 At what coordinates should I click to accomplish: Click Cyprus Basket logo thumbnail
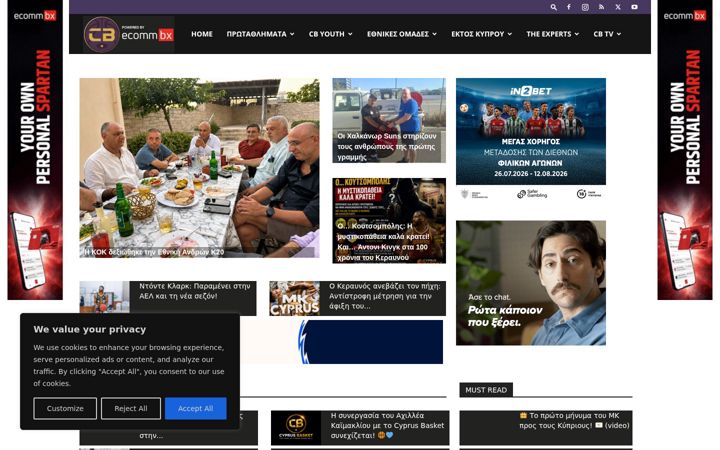296,428
